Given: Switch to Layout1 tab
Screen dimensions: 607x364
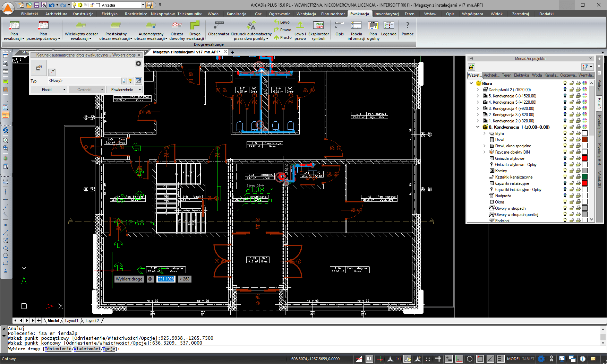Looking at the screenshot, I should coord(71,321).
